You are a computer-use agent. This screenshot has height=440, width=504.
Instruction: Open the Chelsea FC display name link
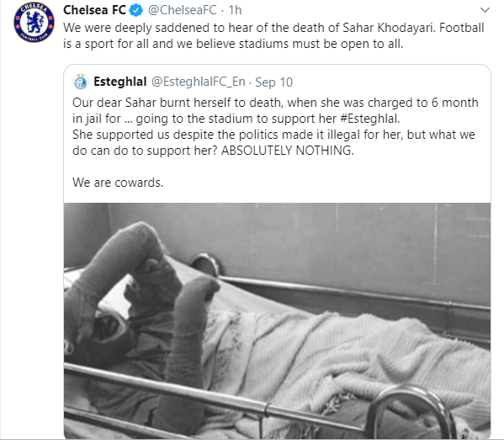(x=94, y=10)
